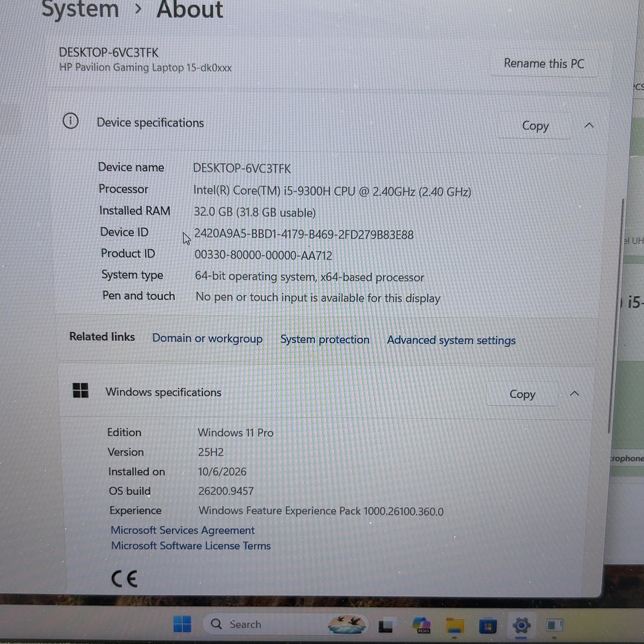The height and width of the screenshot is (644, 644).
Task: Click the Related links label
Action: tap(102, 336)
